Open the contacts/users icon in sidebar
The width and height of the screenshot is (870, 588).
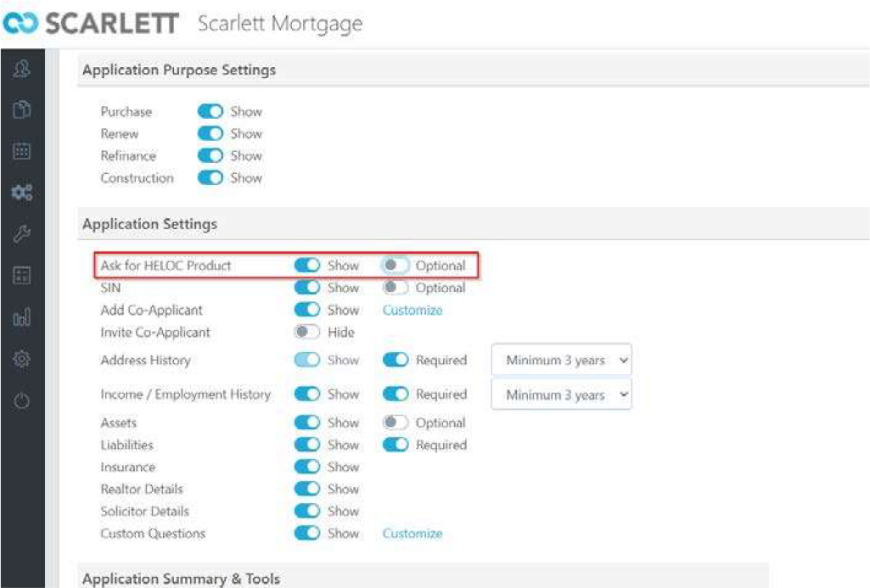coord(22,70)
